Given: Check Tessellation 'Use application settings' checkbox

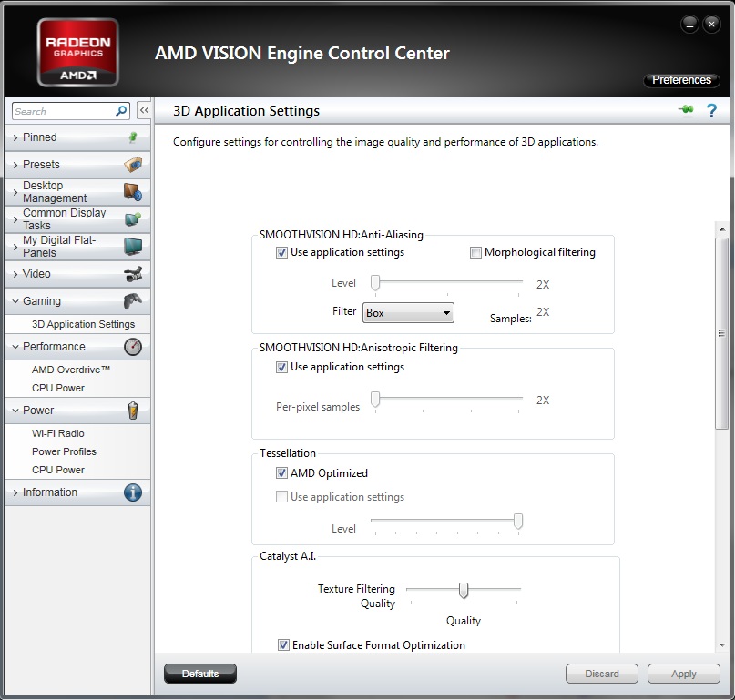Looking at the screenshot, I should pos(281,497).
